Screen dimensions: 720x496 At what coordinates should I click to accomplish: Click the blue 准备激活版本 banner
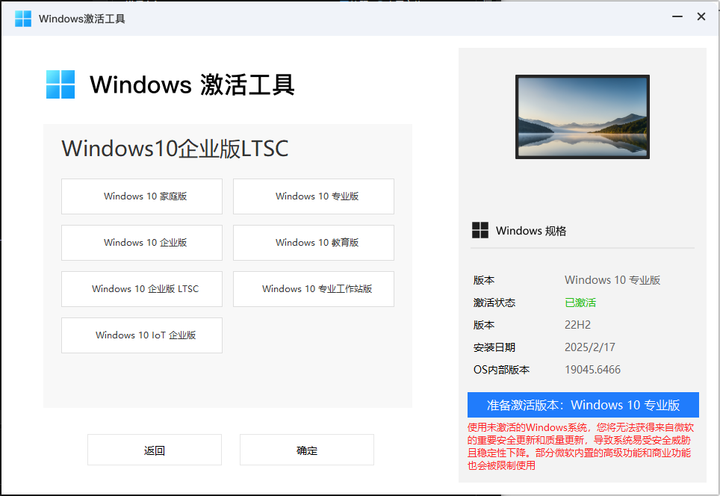pyautogui.click(x=583, y=405)
